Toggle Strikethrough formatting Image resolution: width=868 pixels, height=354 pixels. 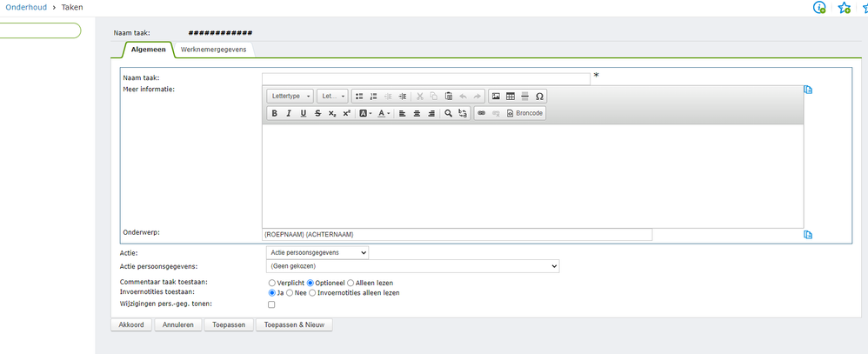317,113
